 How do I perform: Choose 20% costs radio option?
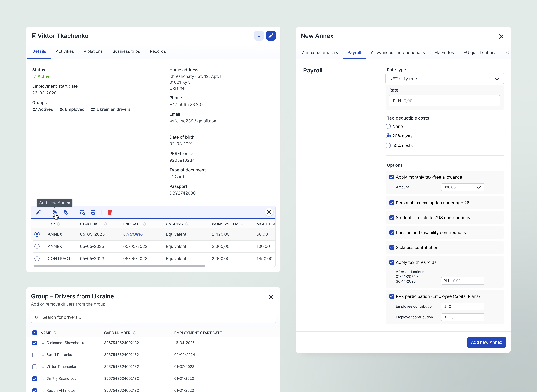click(x=388, y=136)
